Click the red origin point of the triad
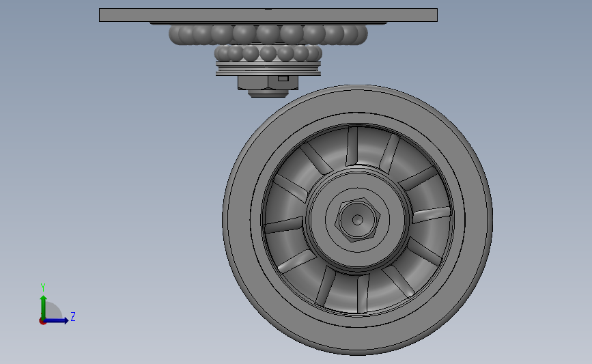 [x=42, y=322]
